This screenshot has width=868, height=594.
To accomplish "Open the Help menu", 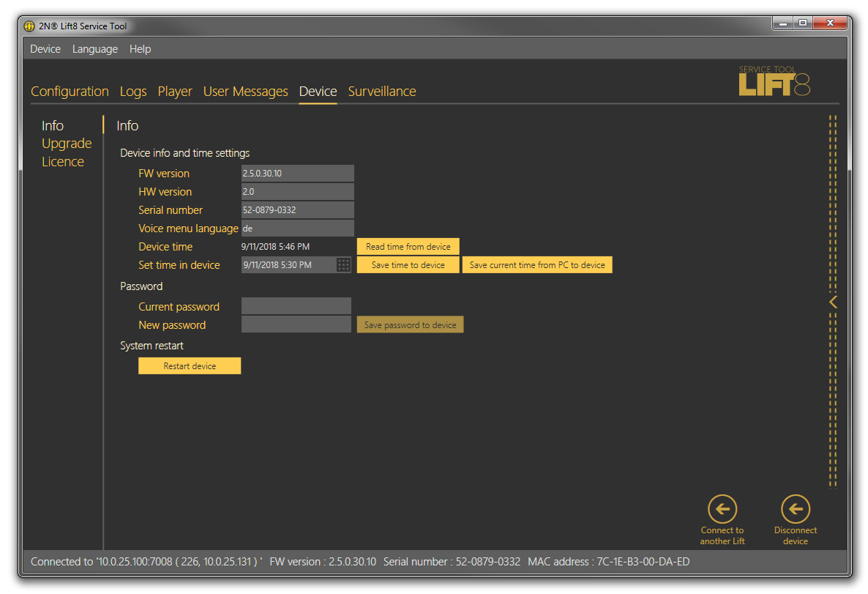I will pos(140,49).
